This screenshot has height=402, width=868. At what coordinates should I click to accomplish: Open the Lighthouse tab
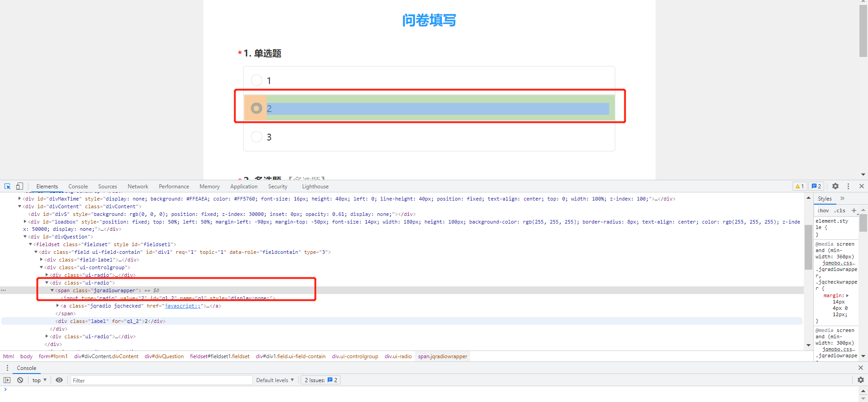tap(315, 186)
